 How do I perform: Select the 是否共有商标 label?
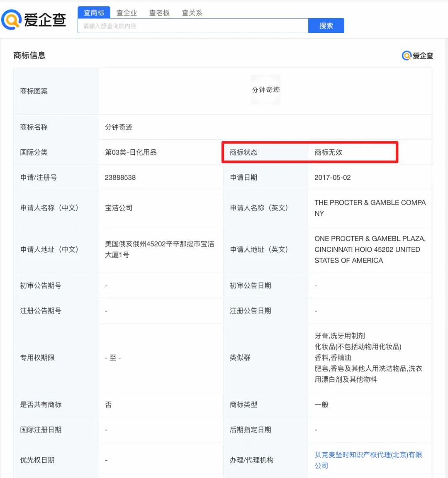(x=41, y=405)
